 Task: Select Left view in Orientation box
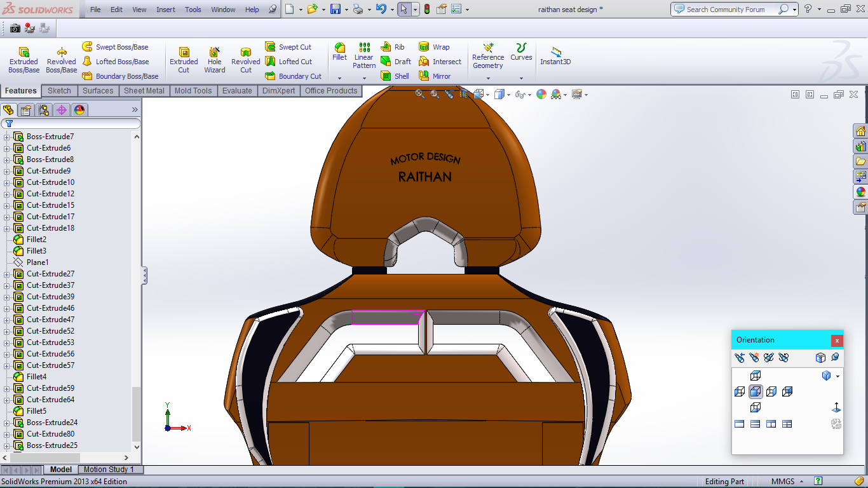740,391
